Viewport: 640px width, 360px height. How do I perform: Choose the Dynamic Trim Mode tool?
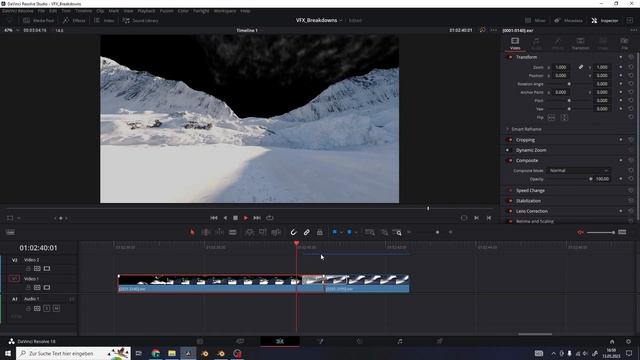(x=219, y=232)
